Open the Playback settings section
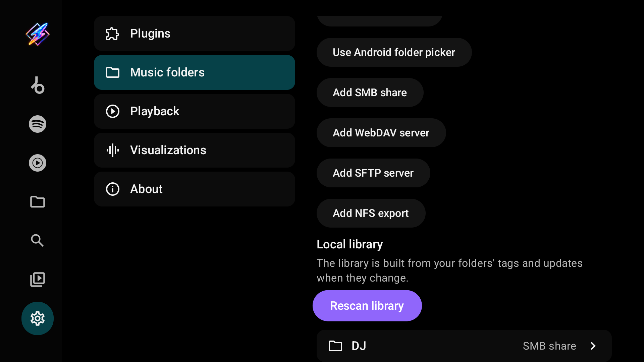 click(195, 111)
